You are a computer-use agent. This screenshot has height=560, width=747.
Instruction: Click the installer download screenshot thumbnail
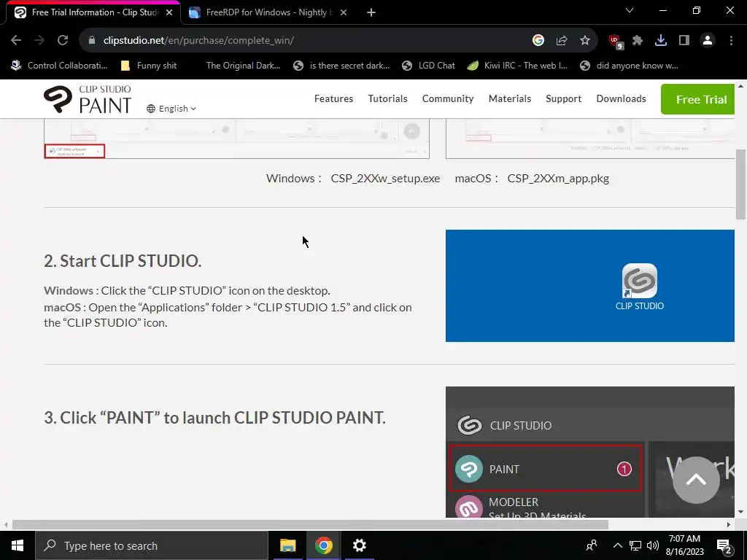point(236,139)
